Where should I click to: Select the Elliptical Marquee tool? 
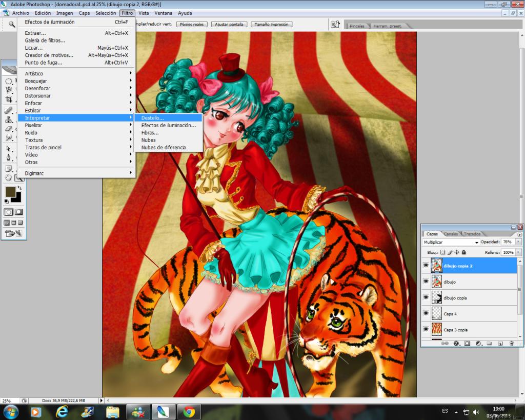pyautogui.click(x=8, y=82)
